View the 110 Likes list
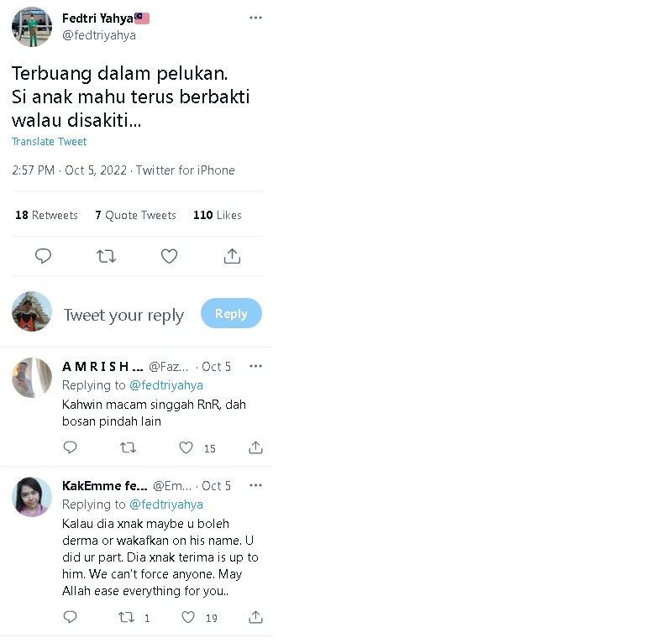 tap(217, 216)
